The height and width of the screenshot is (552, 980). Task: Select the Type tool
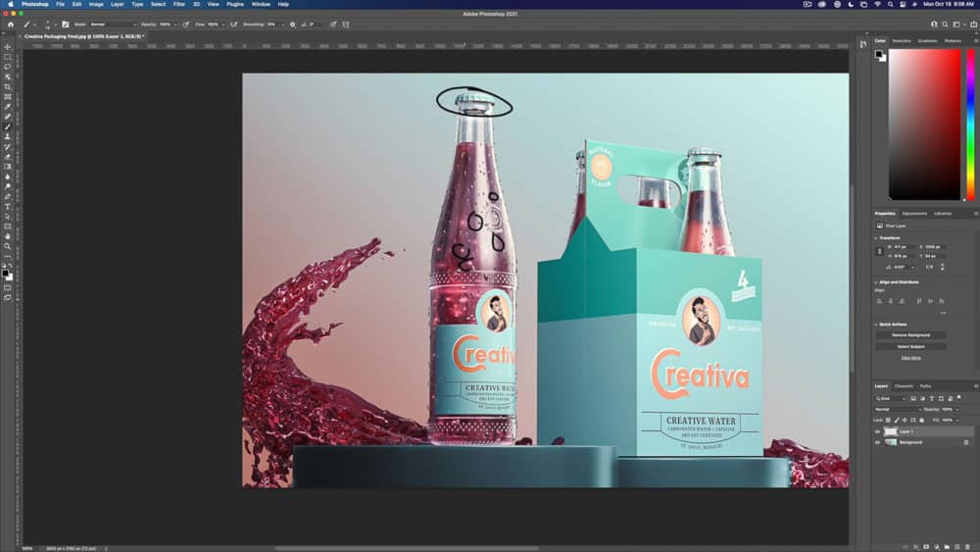(x=8, y=207)
